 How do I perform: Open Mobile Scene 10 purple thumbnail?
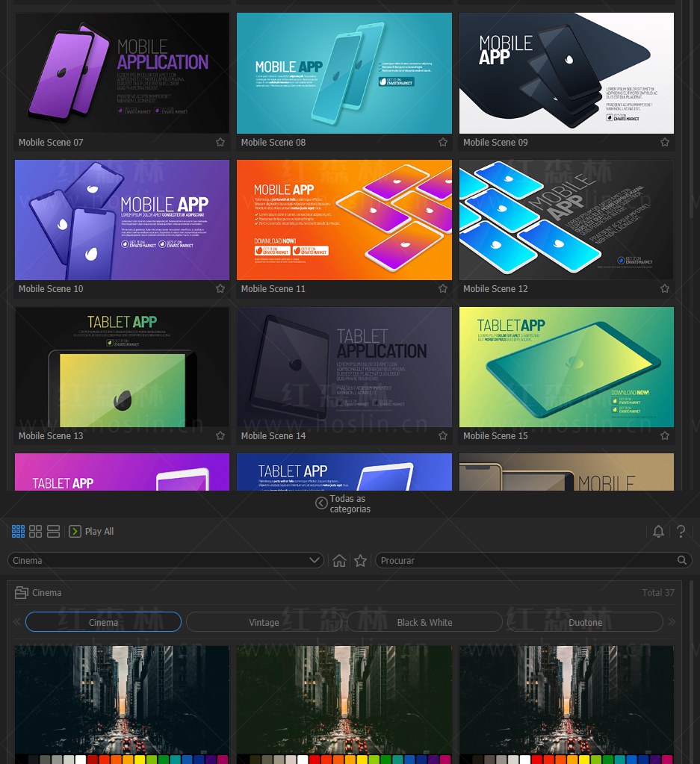(122, 220)
